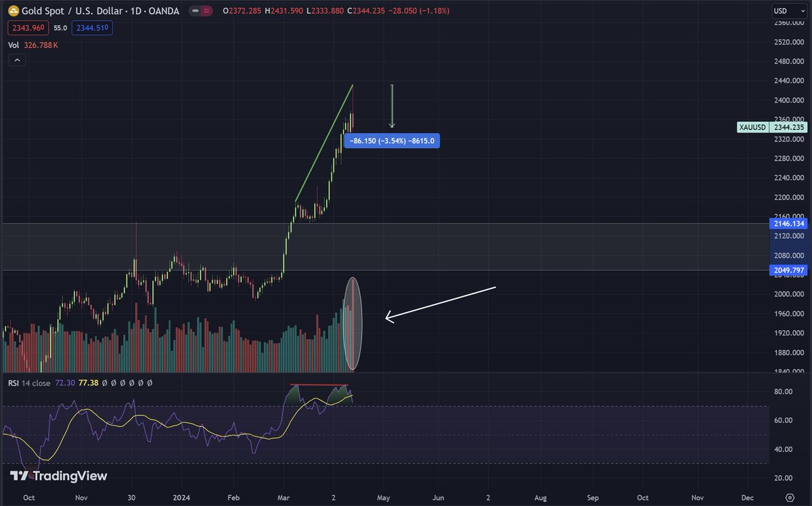The width and height of the screenshot is (812, 506).
Task: Click the 2440.000 price axis label
Action: point(790,80)
